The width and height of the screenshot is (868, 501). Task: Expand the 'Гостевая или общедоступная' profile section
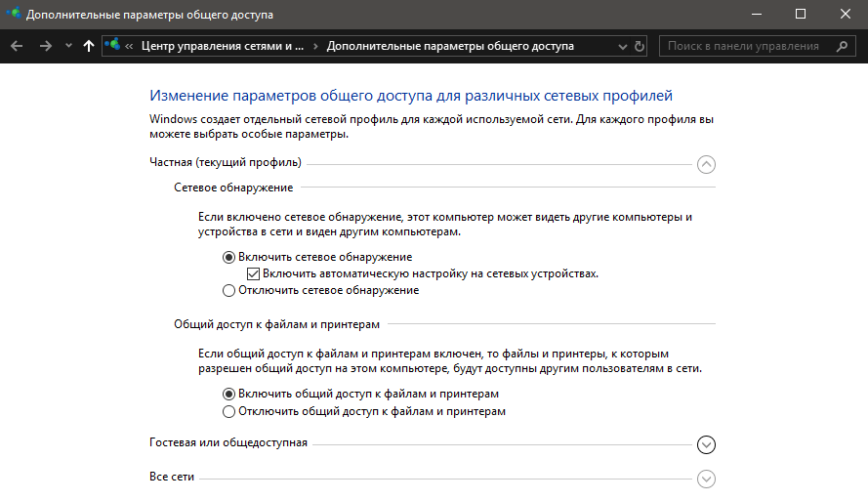click(707, 444)
